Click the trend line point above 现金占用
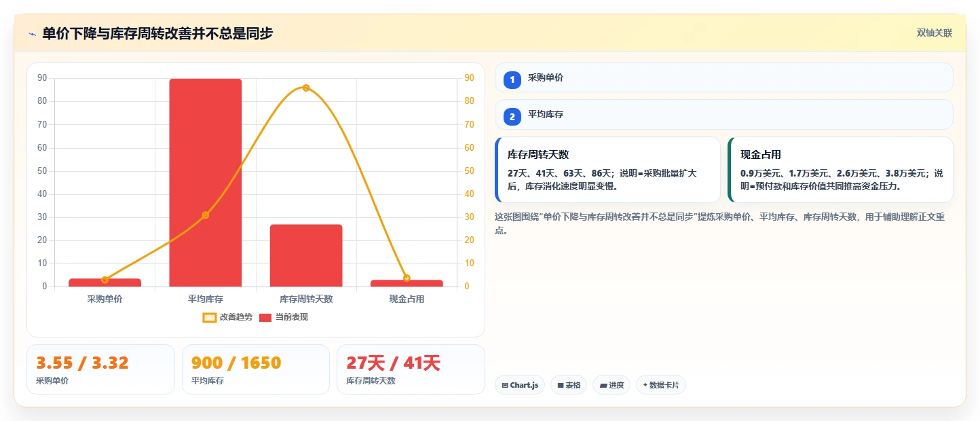 [x=407, y=278]
